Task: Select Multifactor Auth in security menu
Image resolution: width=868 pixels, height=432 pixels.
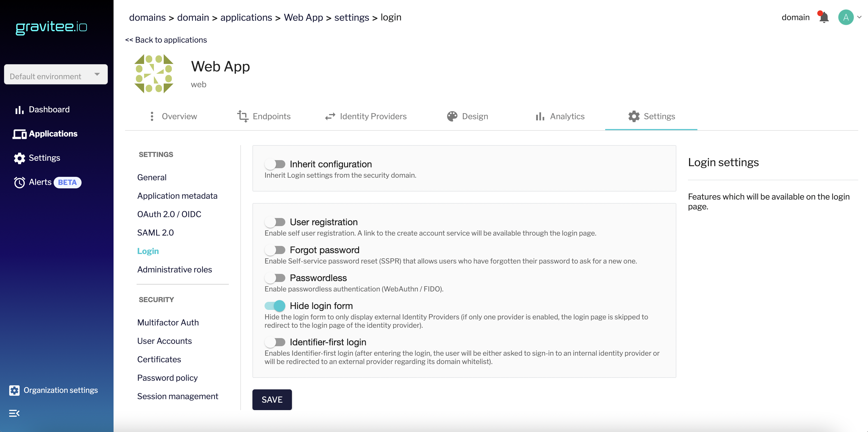Action: [x=168, y=322]
